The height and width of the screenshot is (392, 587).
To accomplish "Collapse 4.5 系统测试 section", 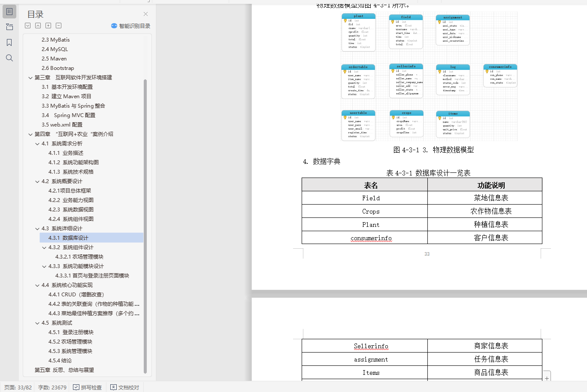I will click(37, 323).
